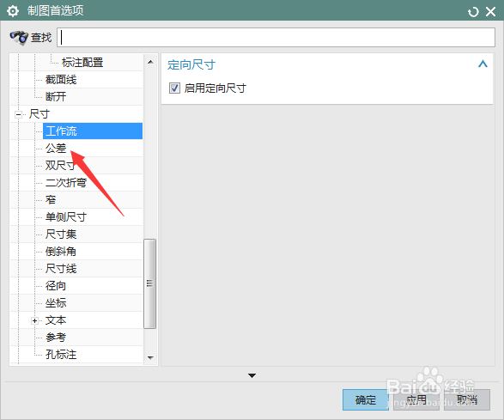Select 孔标注 in the tree
Screen dimensions: 504x420
(x=61, y=355)
